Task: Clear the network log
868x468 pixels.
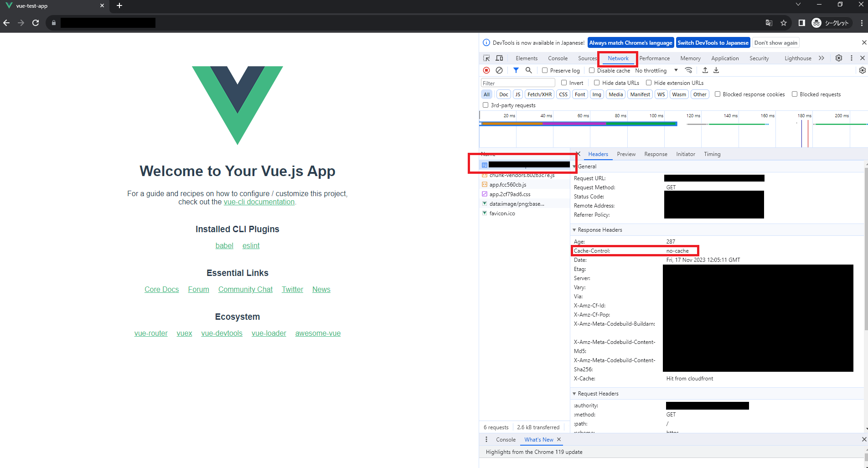Action: pos(499,70)
